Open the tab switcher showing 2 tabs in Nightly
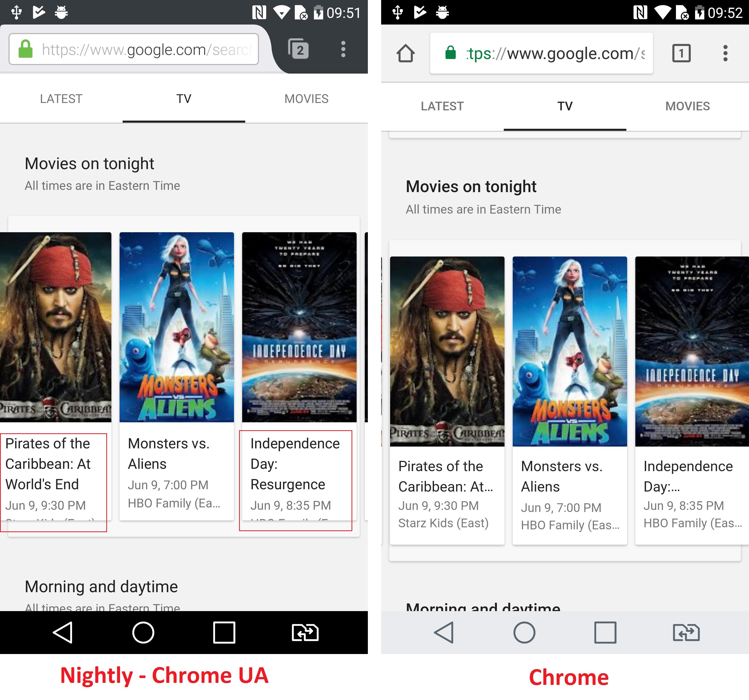Viewport: 749px width, 700px height. click(x=298, y=49)
